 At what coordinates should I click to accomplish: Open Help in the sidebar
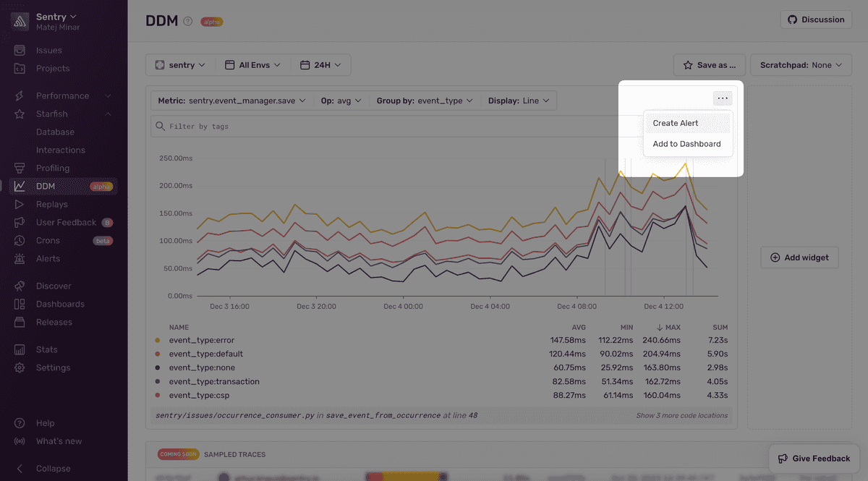pyautogui.click(x=45, y=423)
